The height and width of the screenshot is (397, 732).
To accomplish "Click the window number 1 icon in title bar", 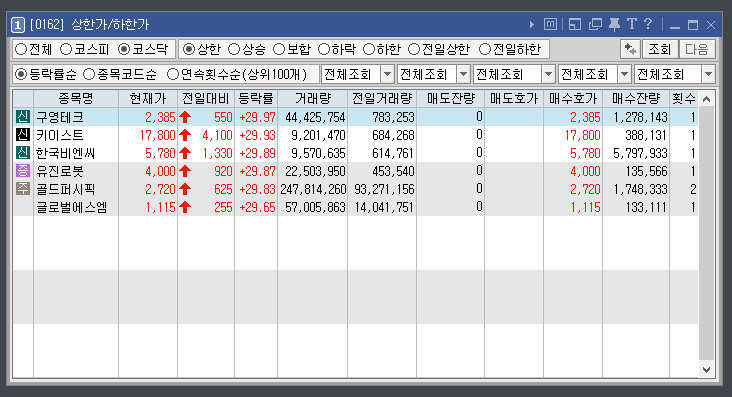I will coord(18,25).
